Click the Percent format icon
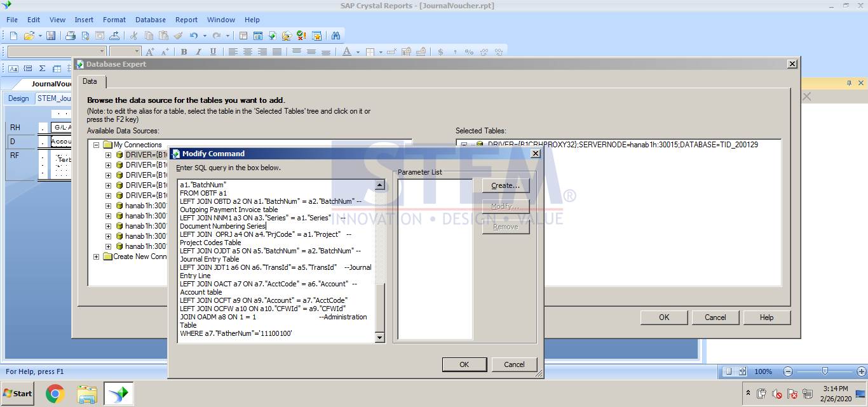Screen dimensions: 868x407 [x=469, y=51]
